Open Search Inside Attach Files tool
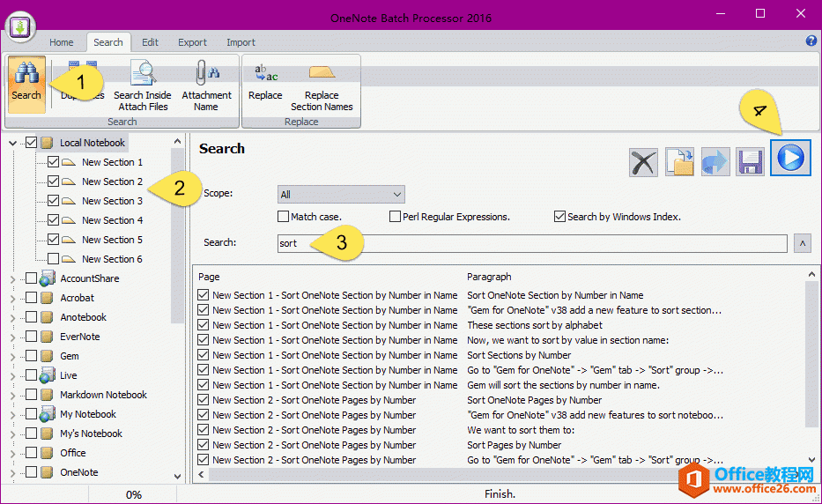This screenshot has height=504, width=822. click(x=143, y=85)
